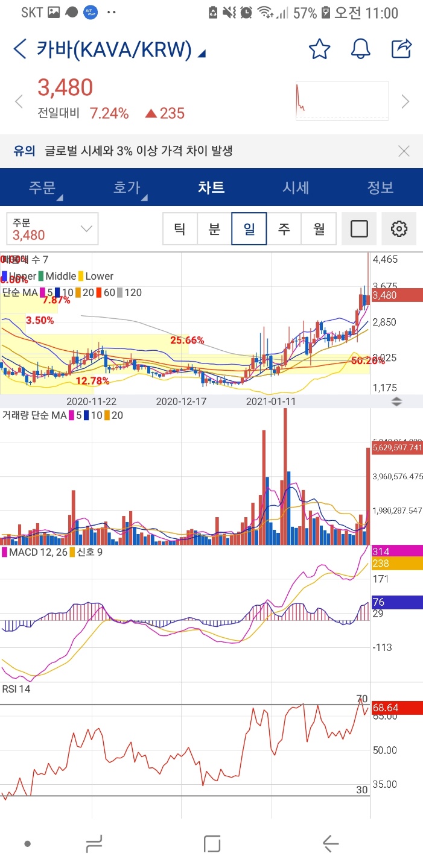Tap the 2020-12-17 date label

point(181,401)
